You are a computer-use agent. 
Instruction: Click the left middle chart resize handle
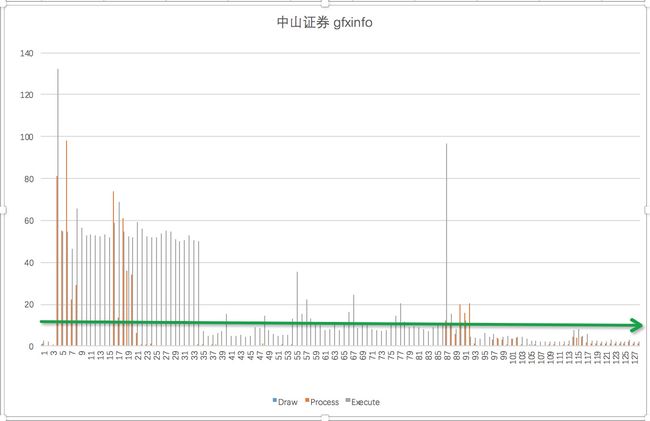[3, 210]
